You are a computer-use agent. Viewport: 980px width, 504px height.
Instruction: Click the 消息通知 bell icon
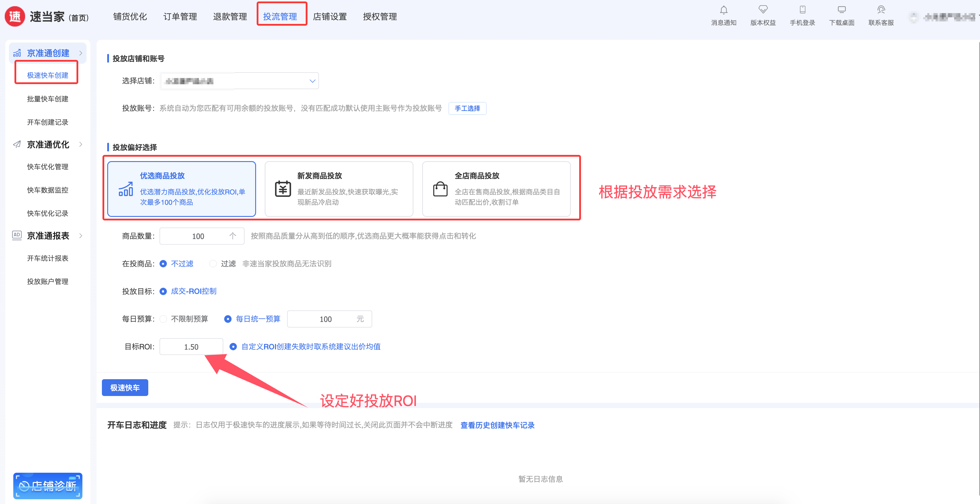point(723,10)
